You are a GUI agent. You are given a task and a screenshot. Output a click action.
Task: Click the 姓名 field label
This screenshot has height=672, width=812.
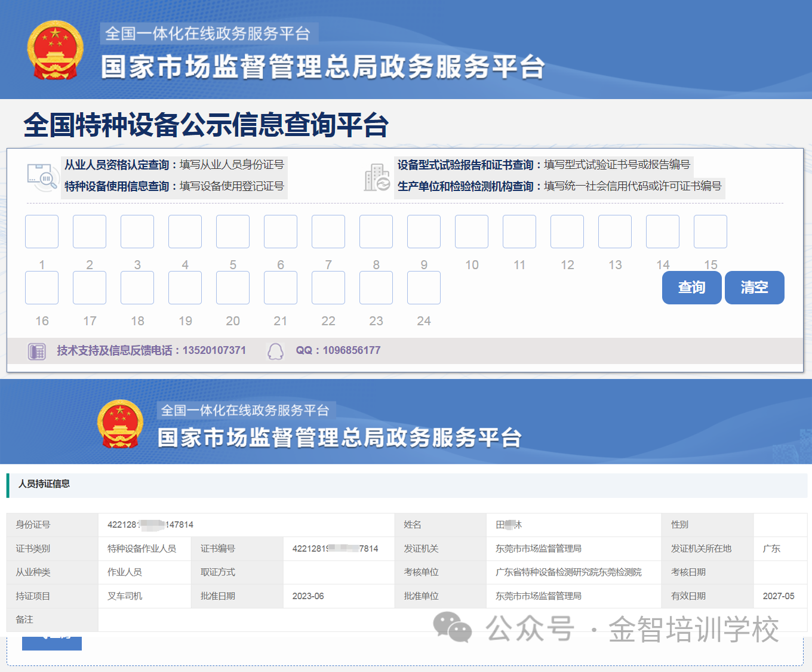(413, 525)
